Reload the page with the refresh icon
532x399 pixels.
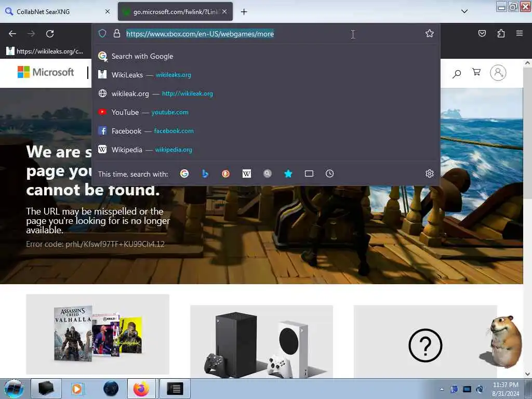(x=50, y=34)
